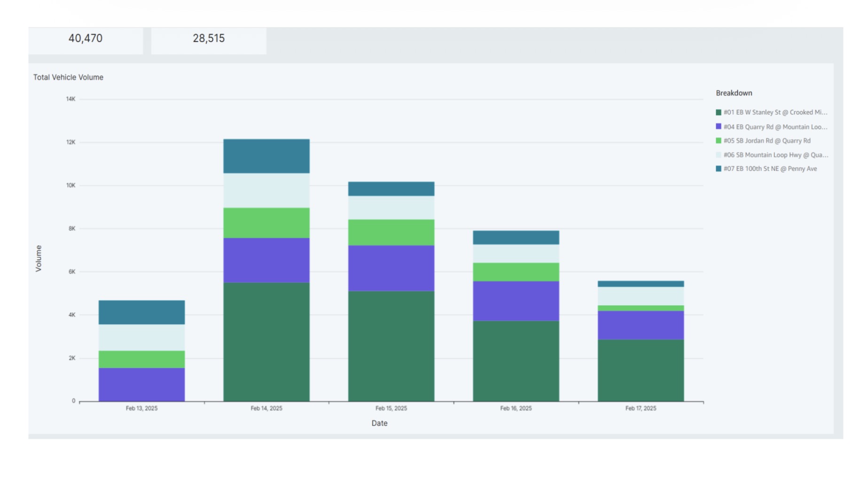Image resolution: width=868 pixels, height=493 pixels.
Task: Click the Feb 14, 2025 axis label
Action: (266, 408)
